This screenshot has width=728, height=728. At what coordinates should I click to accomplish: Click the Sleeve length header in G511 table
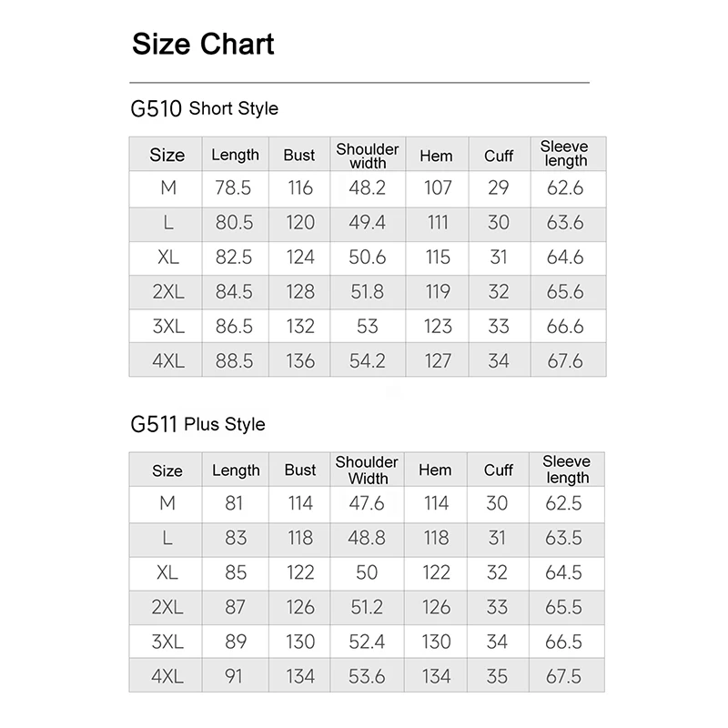[566, 470]
